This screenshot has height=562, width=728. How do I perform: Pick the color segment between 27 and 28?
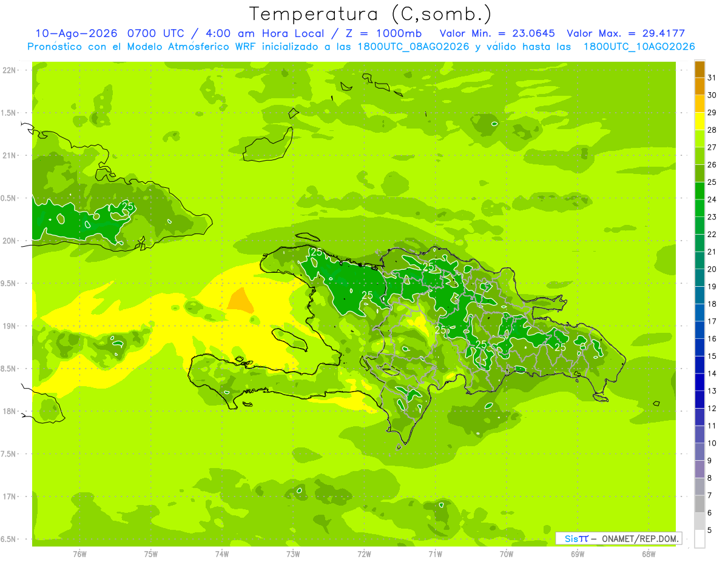[x=699, y=139]
